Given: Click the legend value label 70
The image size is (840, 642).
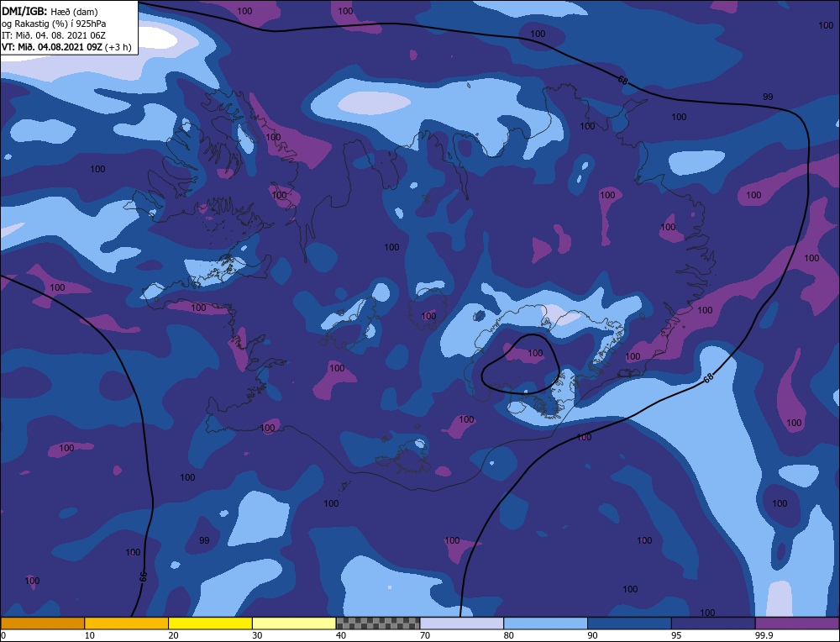Looking at the screenshot, I should click(x=425, y=635).
